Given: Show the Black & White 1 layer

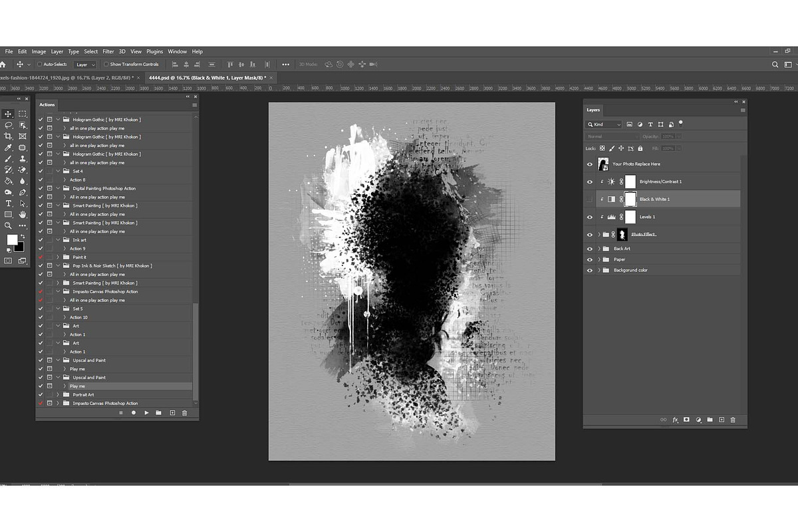Looking at the screenshot, I should point(590,199).
